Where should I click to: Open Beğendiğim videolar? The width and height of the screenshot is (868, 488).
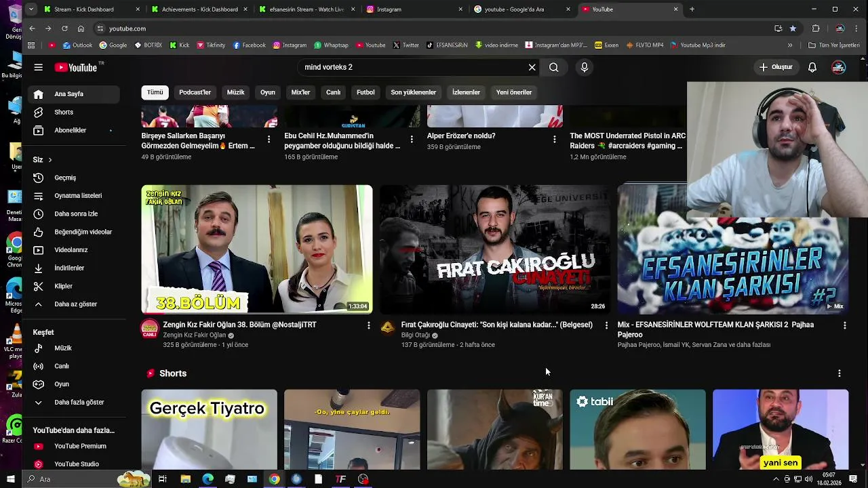[x=74, y=232]
